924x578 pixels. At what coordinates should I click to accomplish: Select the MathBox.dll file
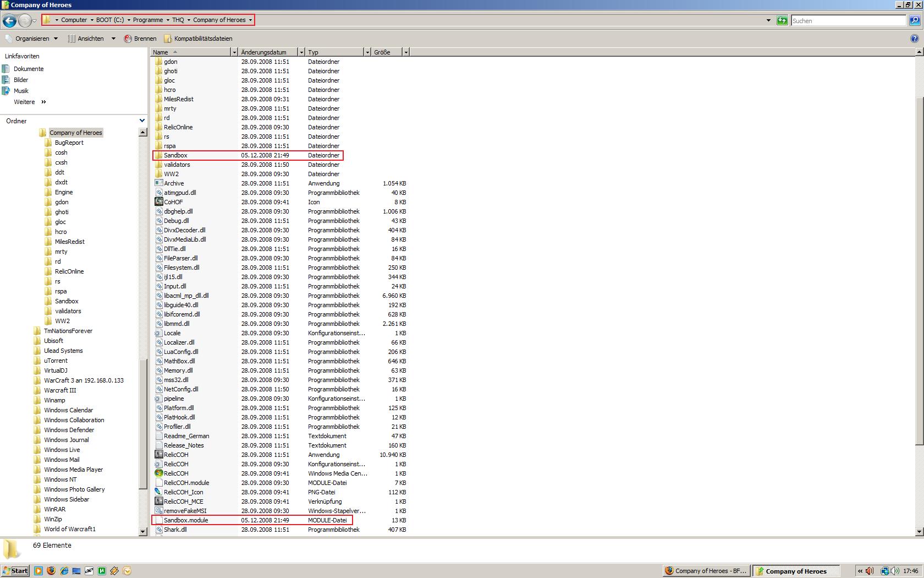280,361
